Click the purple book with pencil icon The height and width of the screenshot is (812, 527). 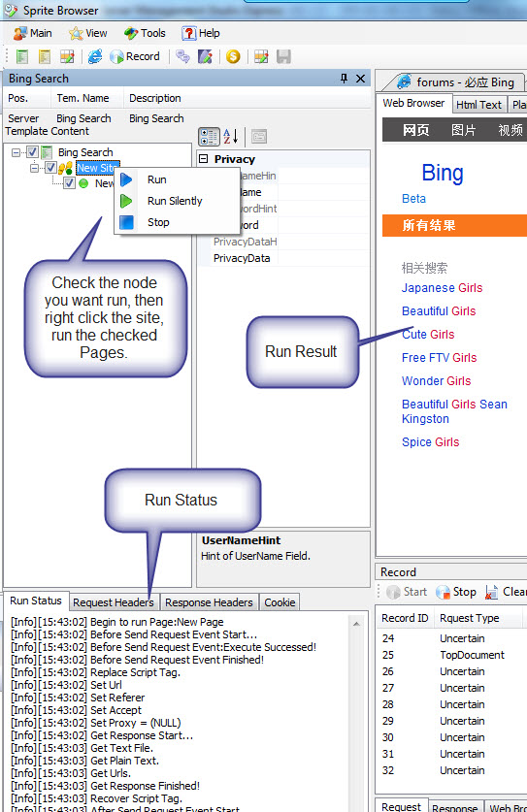point(206,56)
